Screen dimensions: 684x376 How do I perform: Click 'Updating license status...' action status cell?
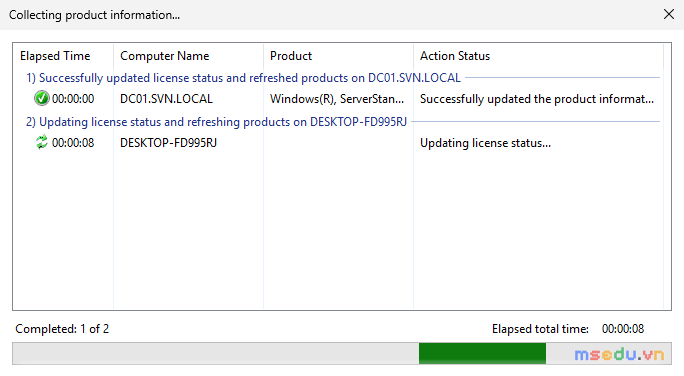[485, 143]
